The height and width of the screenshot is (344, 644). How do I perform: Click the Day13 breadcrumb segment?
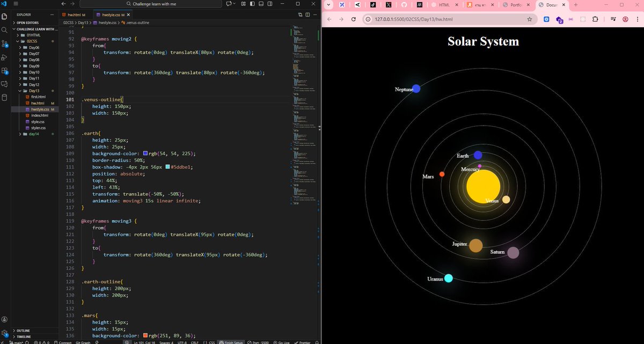(x=83, y=23)
